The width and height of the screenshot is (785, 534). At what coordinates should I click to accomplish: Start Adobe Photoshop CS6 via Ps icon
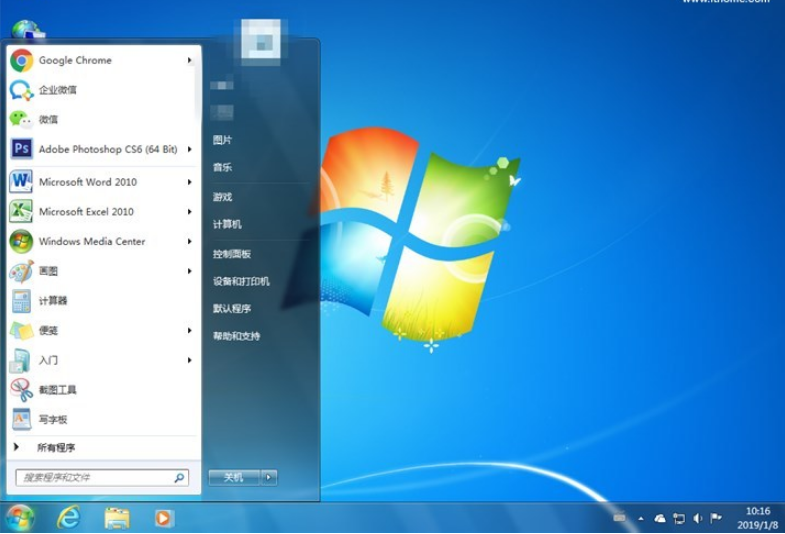(x=22, y=149)
